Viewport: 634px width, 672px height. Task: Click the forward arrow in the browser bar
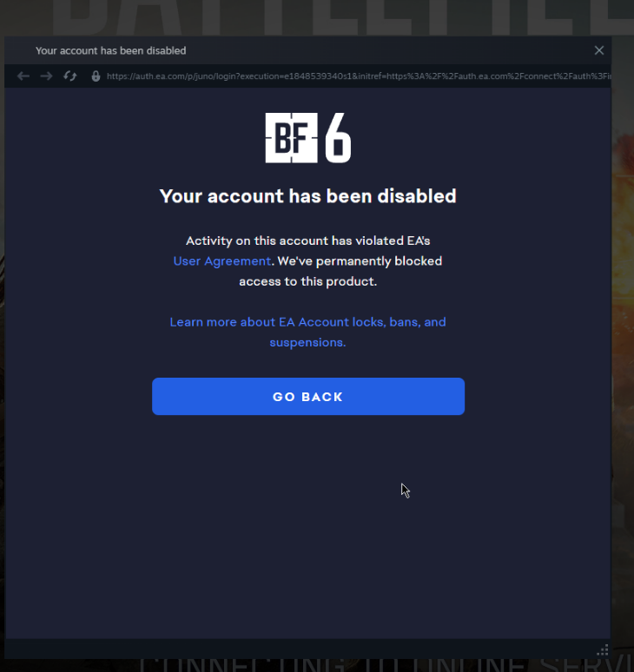pos(46,76)
